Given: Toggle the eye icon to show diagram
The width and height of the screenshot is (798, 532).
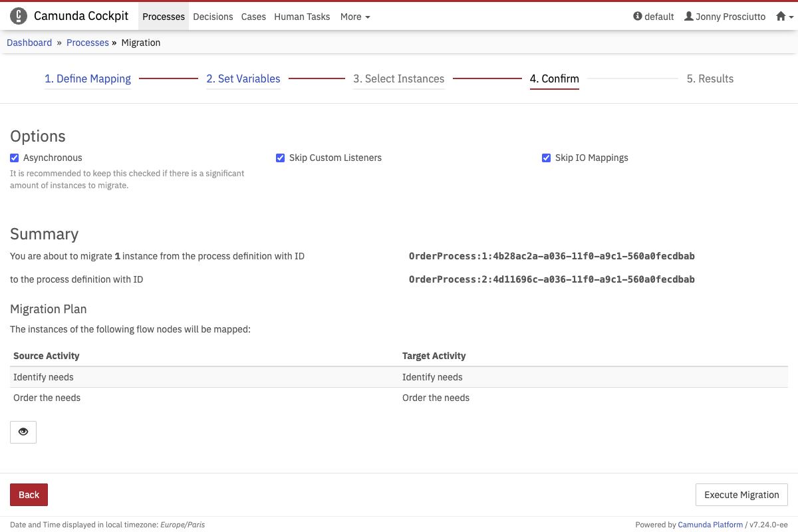Looking at the screenshot, I should [x=23, y=432].
